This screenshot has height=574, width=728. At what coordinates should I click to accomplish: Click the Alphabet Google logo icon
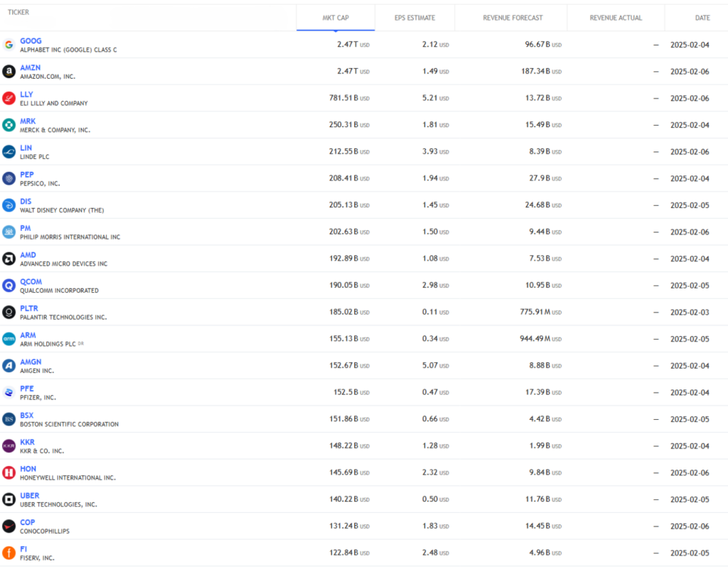click(x=9, y=45)
